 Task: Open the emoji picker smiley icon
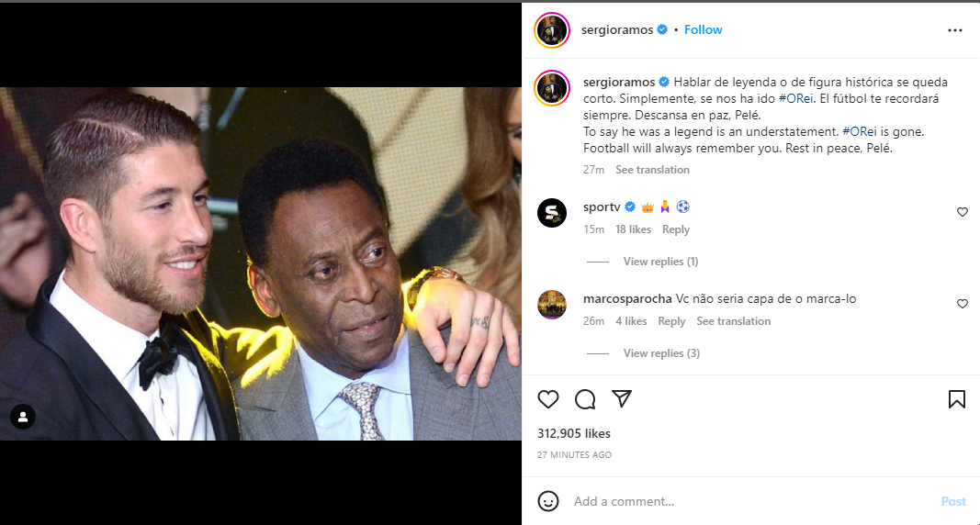click(x=548, y=501)
